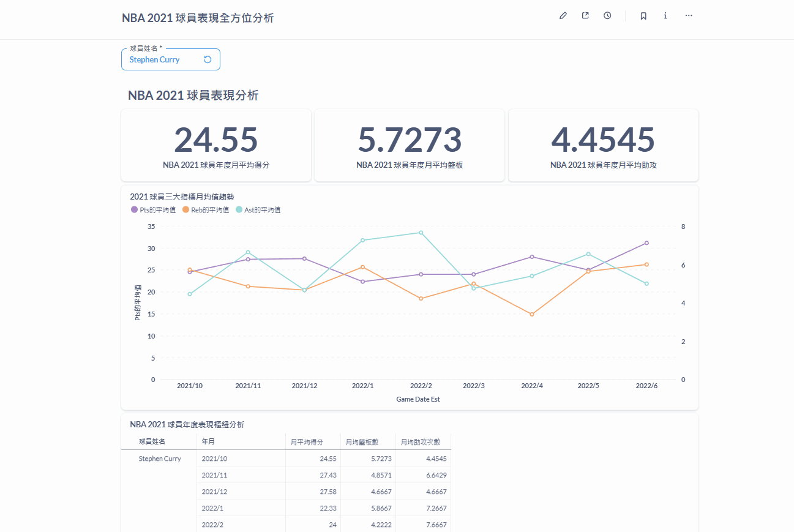This screenshot has width=794, height=532.
Task: Click the purple Pts data point at 2022/6
Action: 646,243
